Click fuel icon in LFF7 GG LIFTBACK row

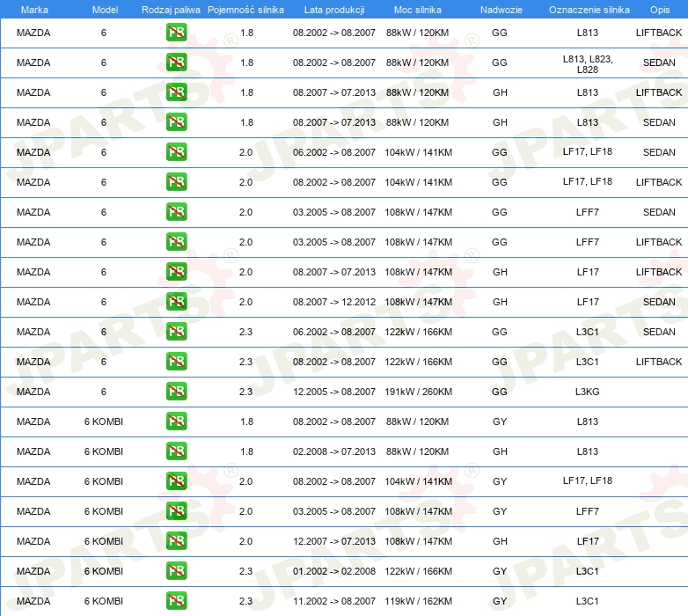(x=176, y=242)
